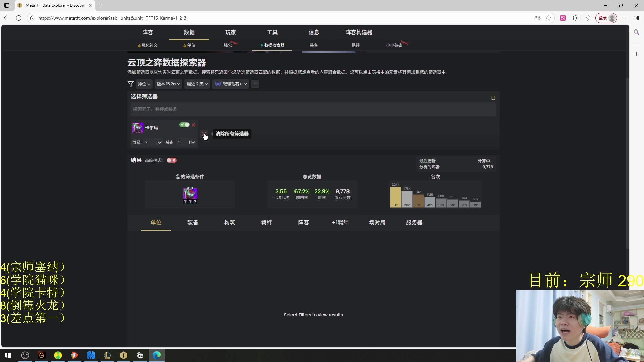644x362 pixels.
Task: Click the filter funnel icon
Action: tap(131, 84)
